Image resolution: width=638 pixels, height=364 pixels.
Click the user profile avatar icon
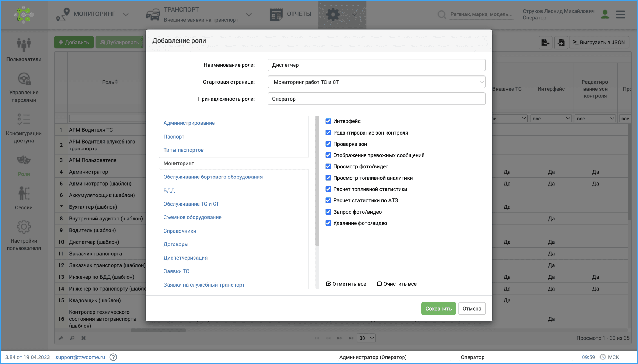605,14
